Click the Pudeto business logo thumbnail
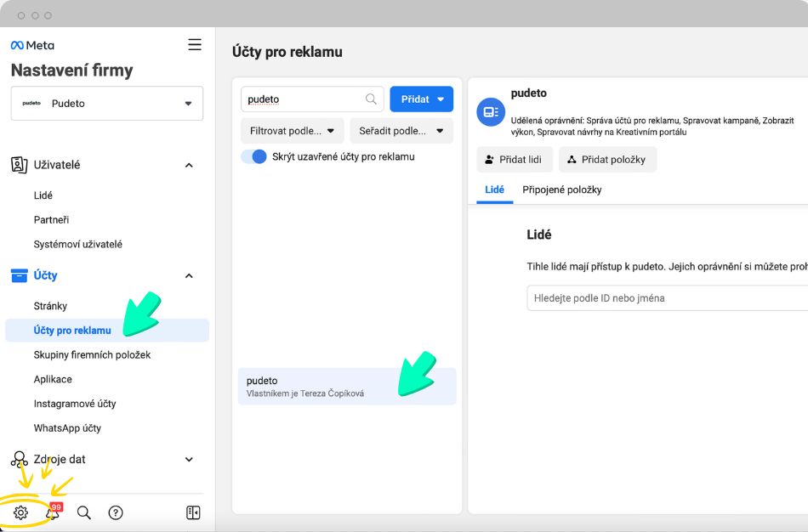 click(x=31, y=103)
